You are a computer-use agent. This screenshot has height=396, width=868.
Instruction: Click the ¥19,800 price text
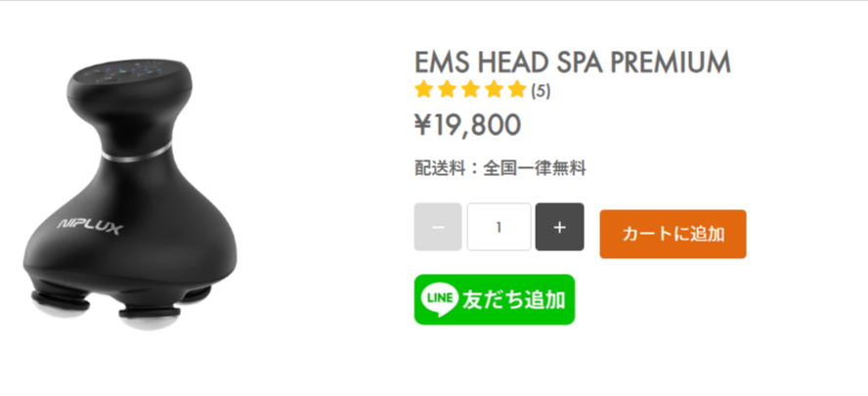click(x=468, y=125)
